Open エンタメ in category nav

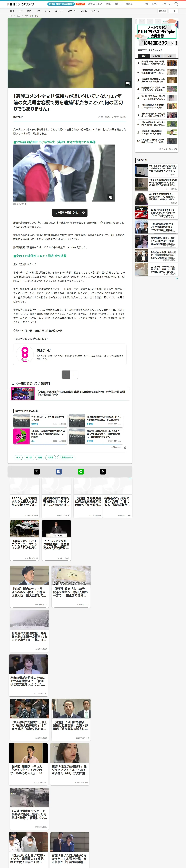[59, 11]
